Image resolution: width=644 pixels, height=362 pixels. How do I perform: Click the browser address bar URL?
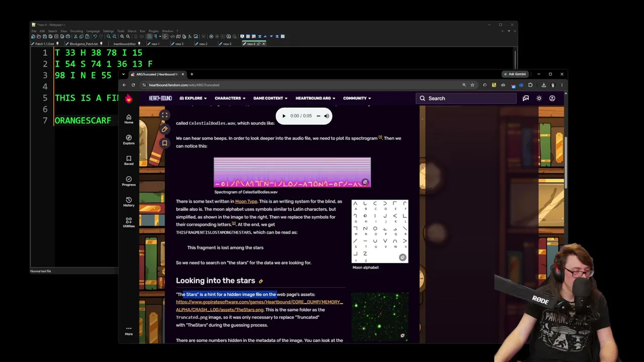pyautogui.click(x=184, y=85)
